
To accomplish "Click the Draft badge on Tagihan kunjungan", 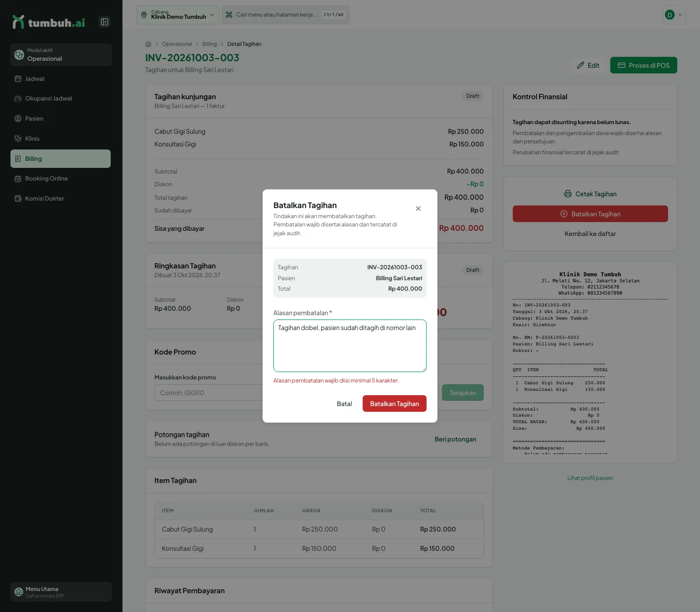I will click(472, 96).
